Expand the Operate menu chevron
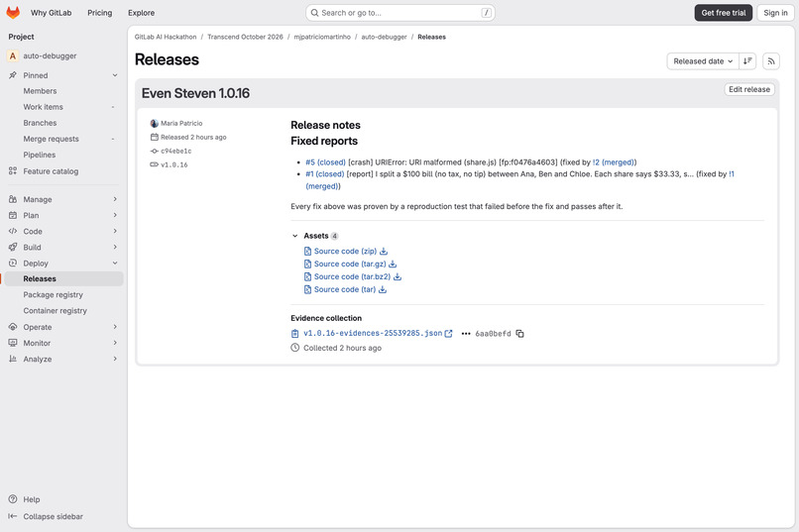799x532 pixels. (x=115, y=327)
